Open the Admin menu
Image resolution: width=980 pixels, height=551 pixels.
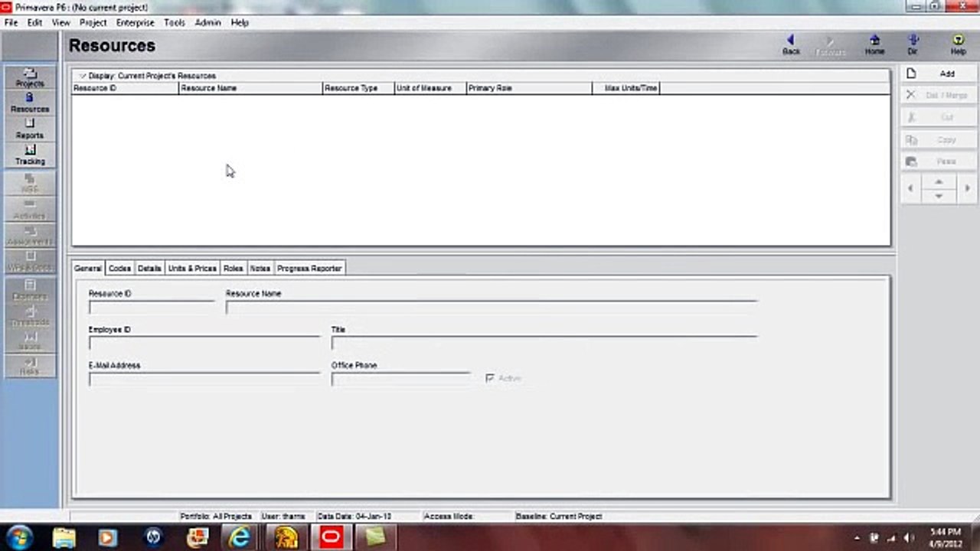pyautogui.click(x=207, y=23)
